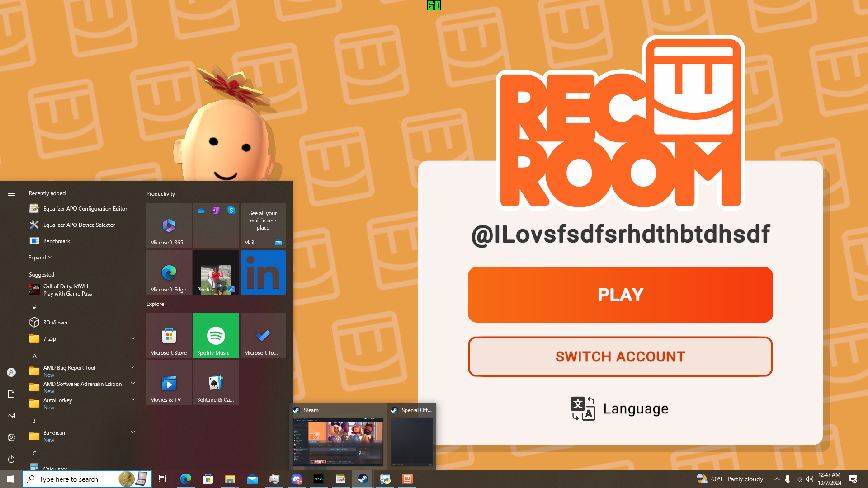Click the Steam taskbar icon
The image size is (868, 488).
tap(363, 479)
